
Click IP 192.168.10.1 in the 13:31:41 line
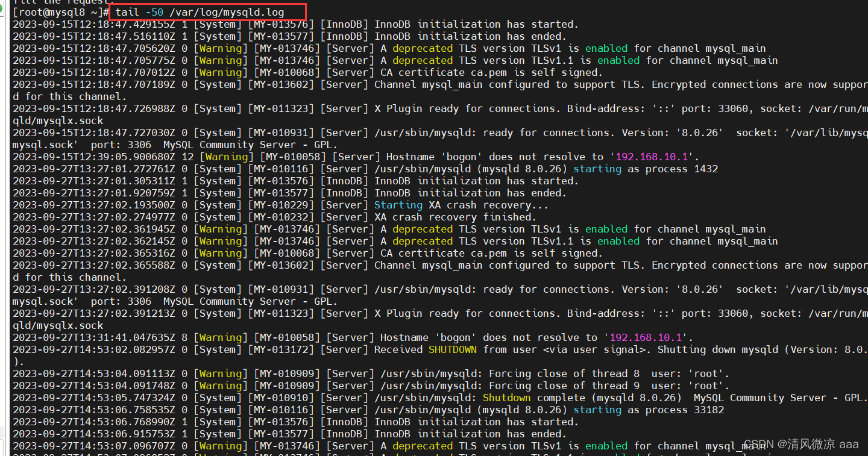point(646,337)
